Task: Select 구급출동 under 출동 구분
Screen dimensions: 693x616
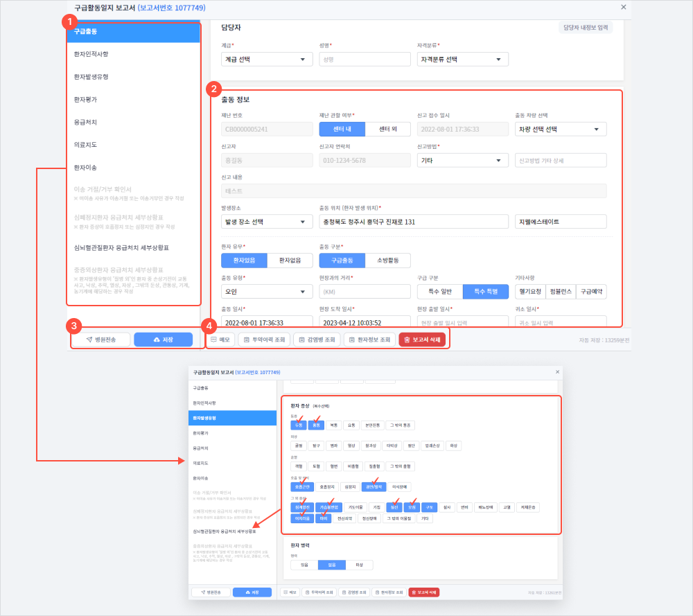Action: (342, 261)
